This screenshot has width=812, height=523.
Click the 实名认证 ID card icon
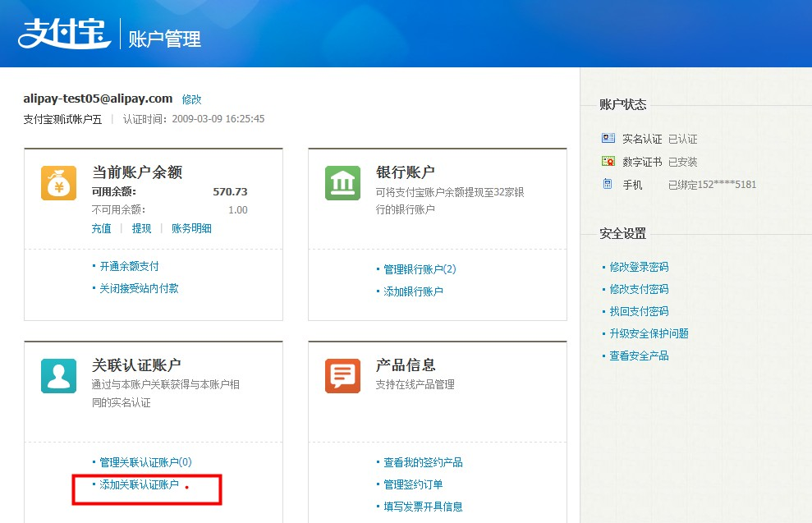point(608,138)
